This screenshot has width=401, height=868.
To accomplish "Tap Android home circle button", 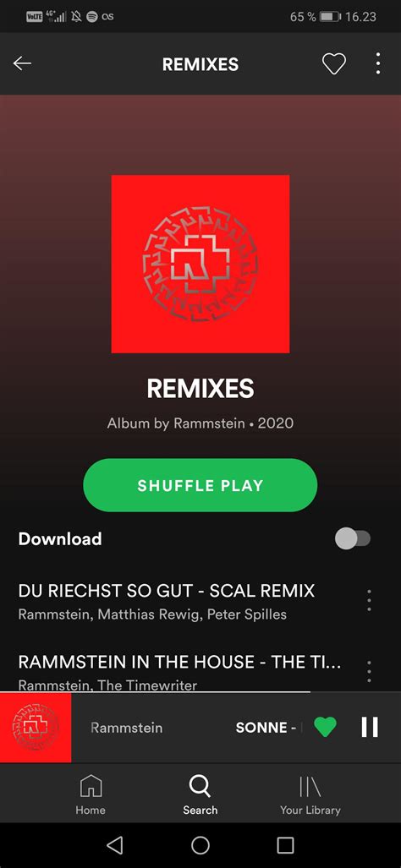I will pos(200,844).
